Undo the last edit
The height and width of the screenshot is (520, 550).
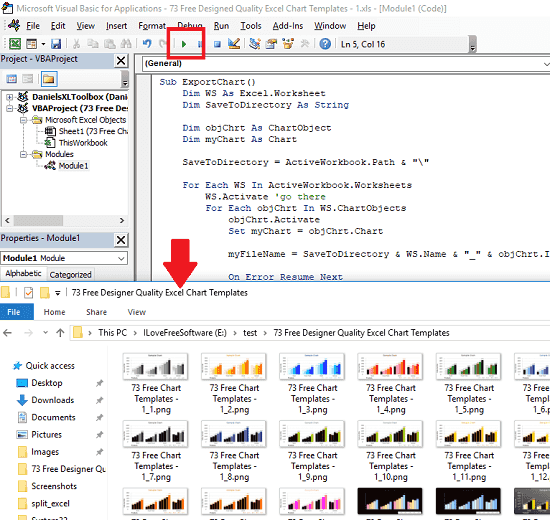tap(147, 44)
